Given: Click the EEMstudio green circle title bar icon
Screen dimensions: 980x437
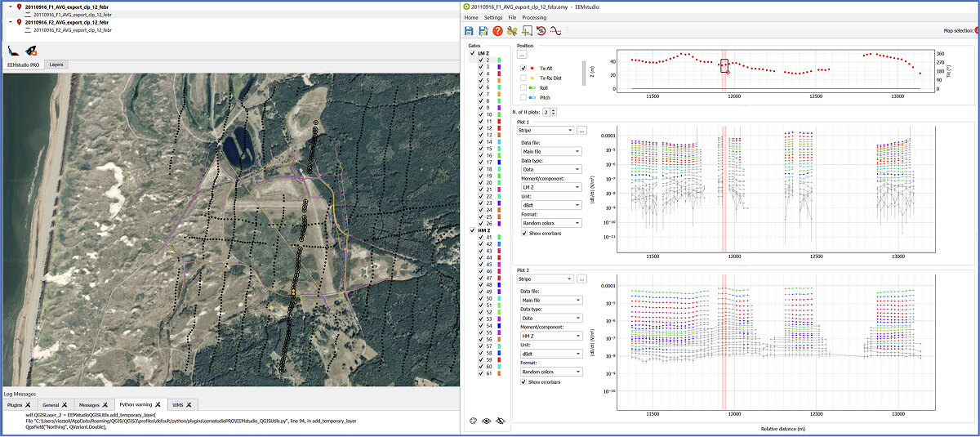Looking at the screenshot, I should pos(465,6).
